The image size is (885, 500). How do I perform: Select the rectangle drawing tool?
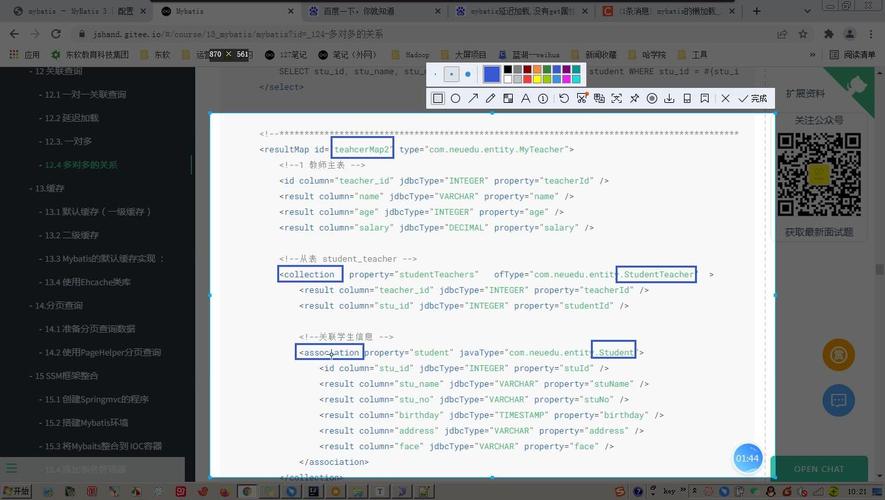(437, 99)
